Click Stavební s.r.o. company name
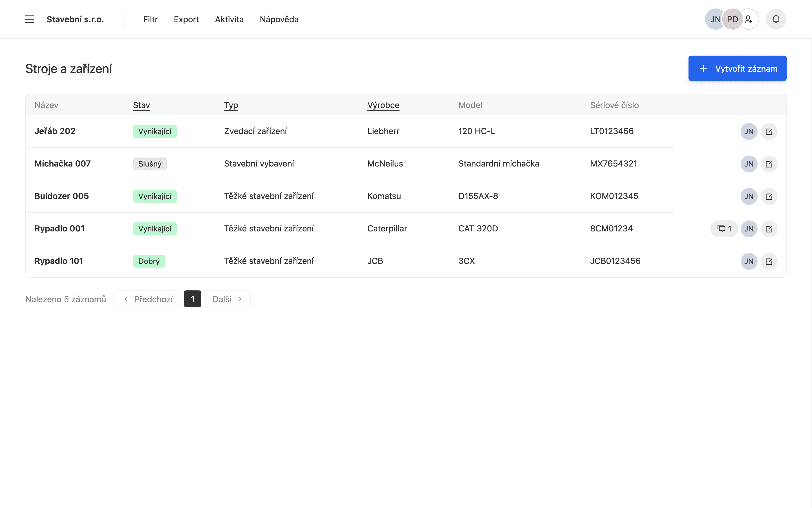 (x=75, y=19)
